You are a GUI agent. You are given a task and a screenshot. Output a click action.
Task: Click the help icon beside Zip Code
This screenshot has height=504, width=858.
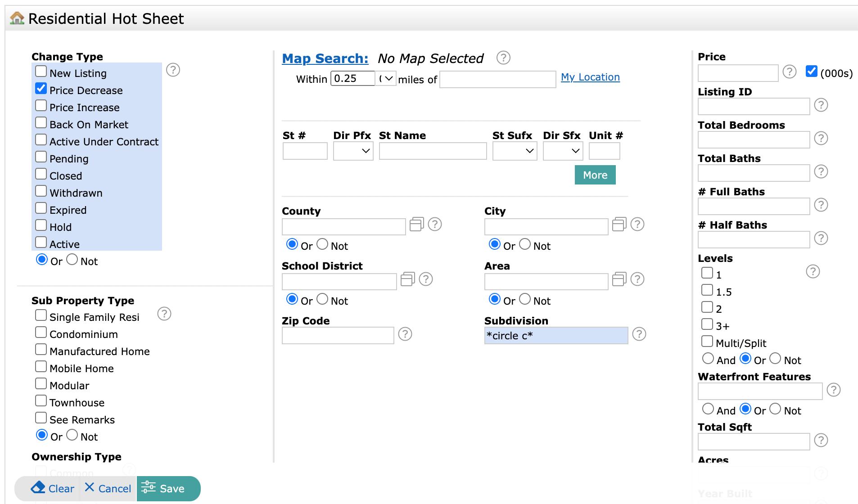(405, 334)
